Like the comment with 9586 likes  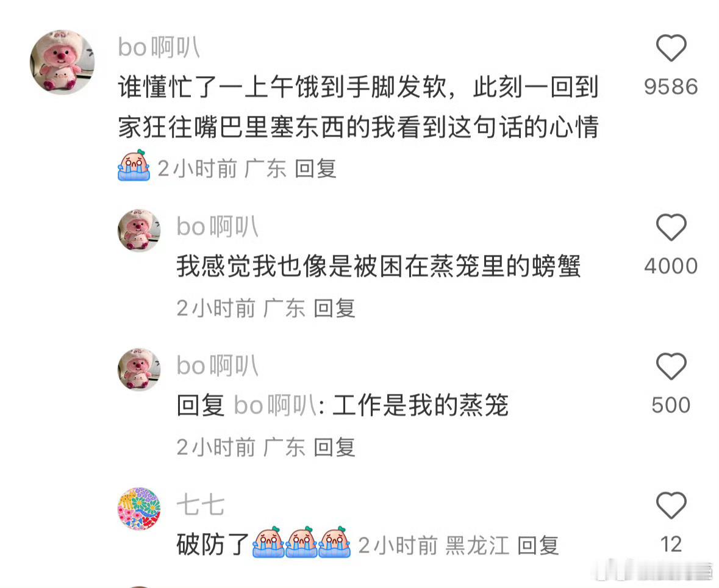[671, 48]
